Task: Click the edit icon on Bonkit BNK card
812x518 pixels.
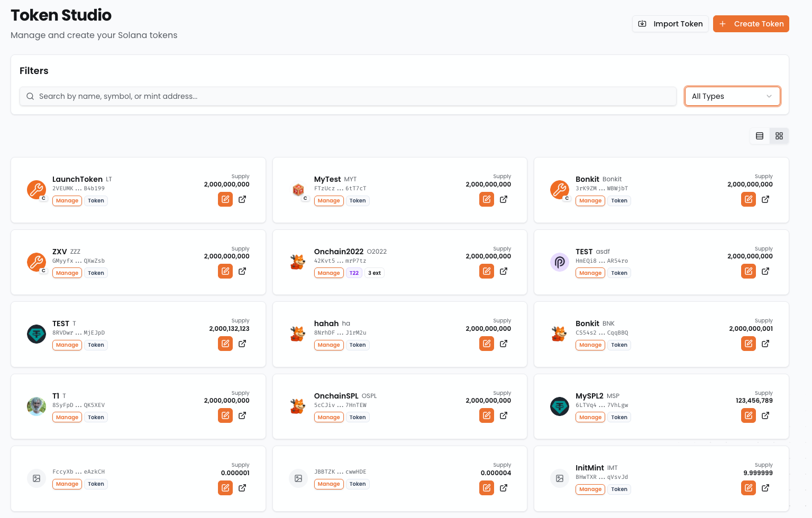Action: click(749, 344)
